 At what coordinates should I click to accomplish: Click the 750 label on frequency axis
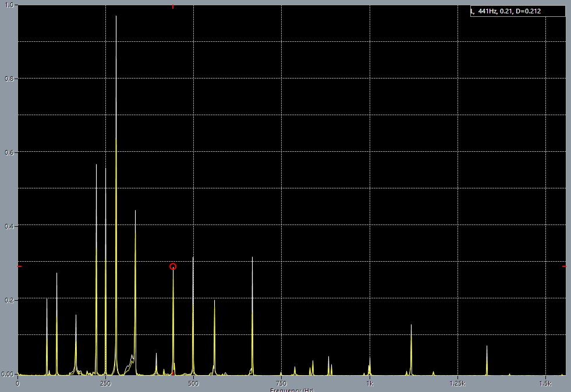[281, 384]
